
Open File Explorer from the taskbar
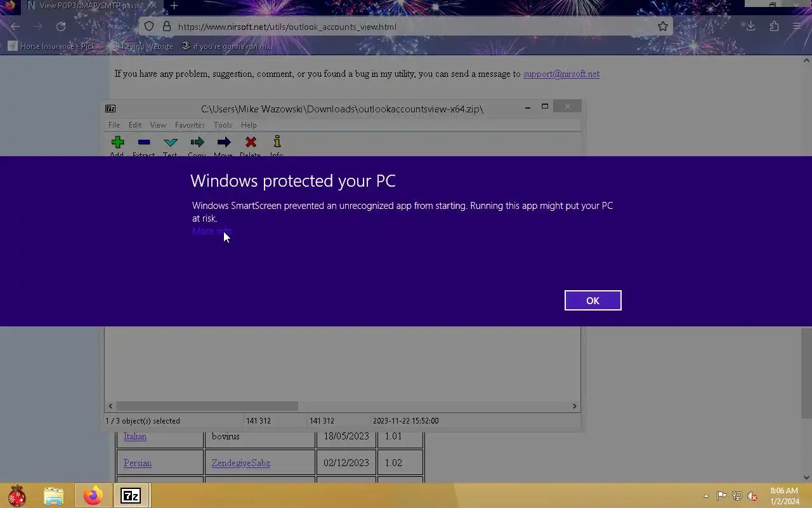[54, 495]
